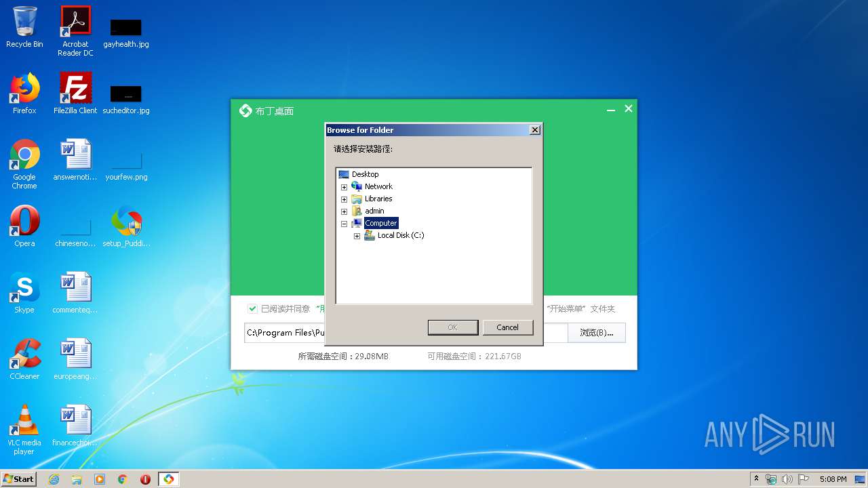Launch the FileZilla Client shortcut
868x488 pixels.
[x=75, y=94]
